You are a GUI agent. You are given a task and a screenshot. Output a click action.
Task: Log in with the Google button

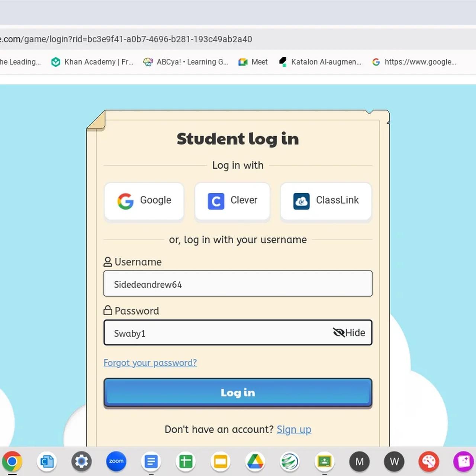tap(144, 201)
